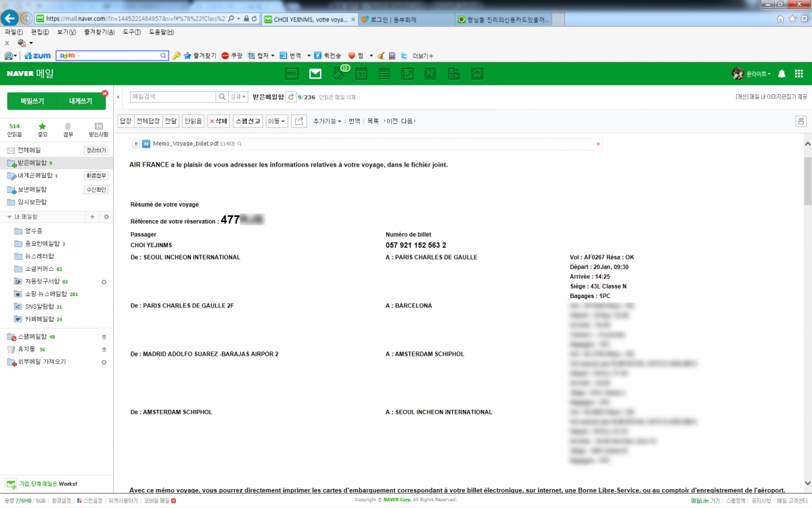812x508 pixels.
Task: Click the notification bell icon
Action: (782, 74)
